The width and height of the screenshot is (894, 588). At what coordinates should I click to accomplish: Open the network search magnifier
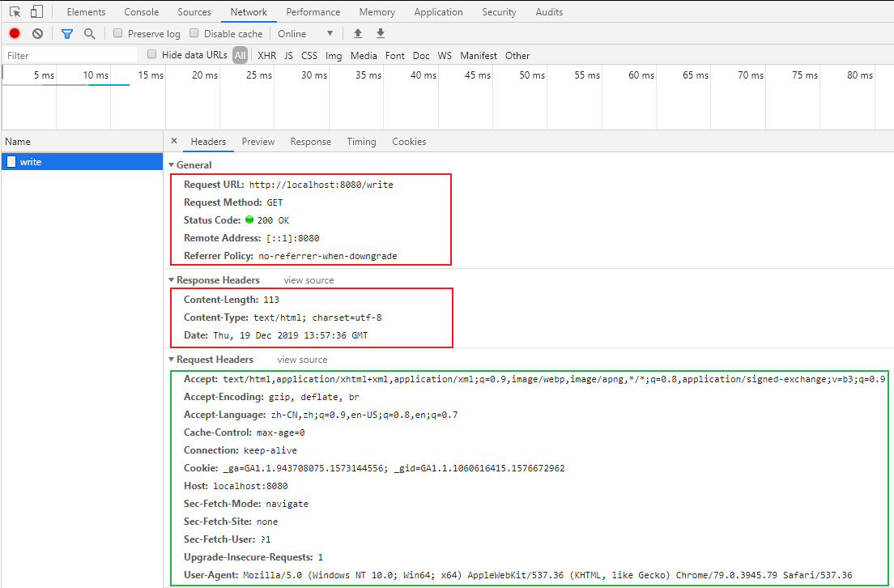(90, 34)
